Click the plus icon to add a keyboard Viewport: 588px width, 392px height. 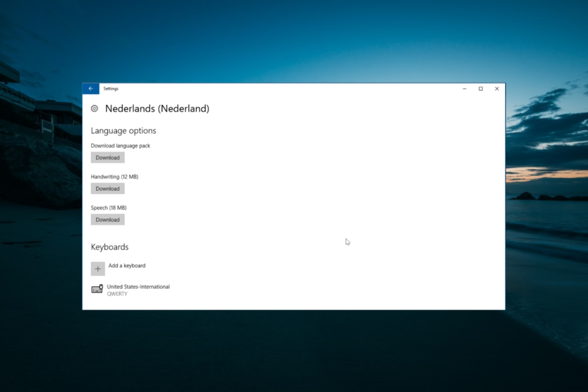coord(98,269)
